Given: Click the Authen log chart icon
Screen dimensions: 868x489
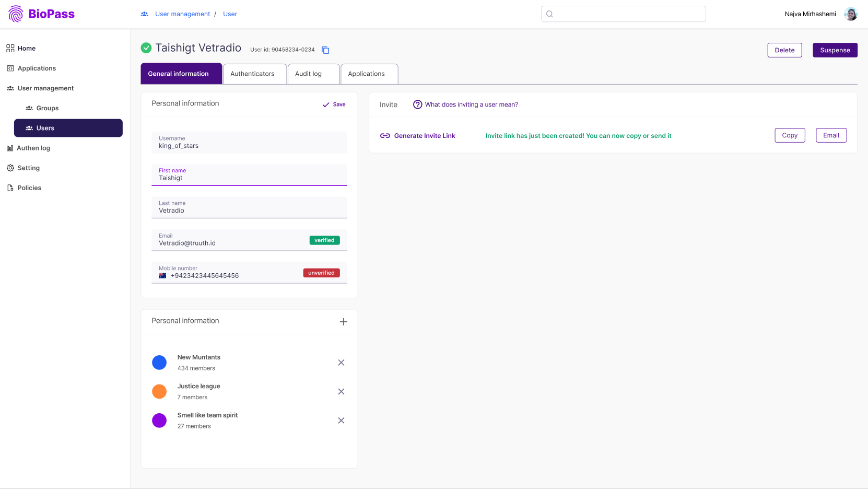Looking at the screenshot, I should click(10, 148).
